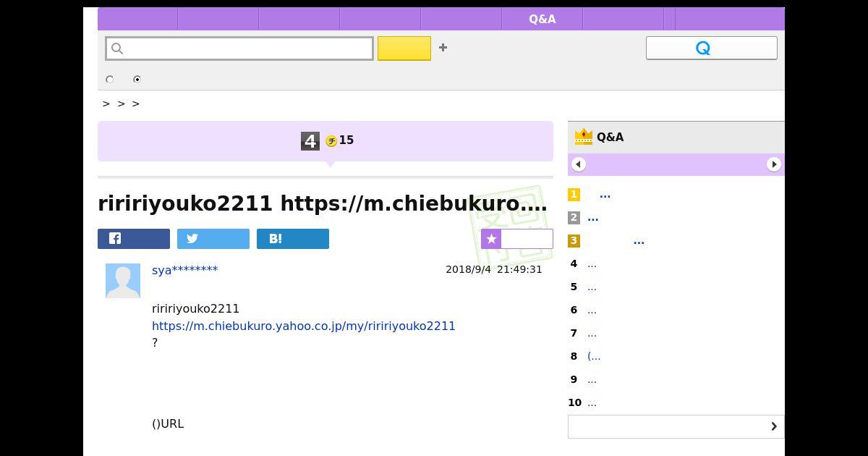Click the silver rank 2 badge

574,218
